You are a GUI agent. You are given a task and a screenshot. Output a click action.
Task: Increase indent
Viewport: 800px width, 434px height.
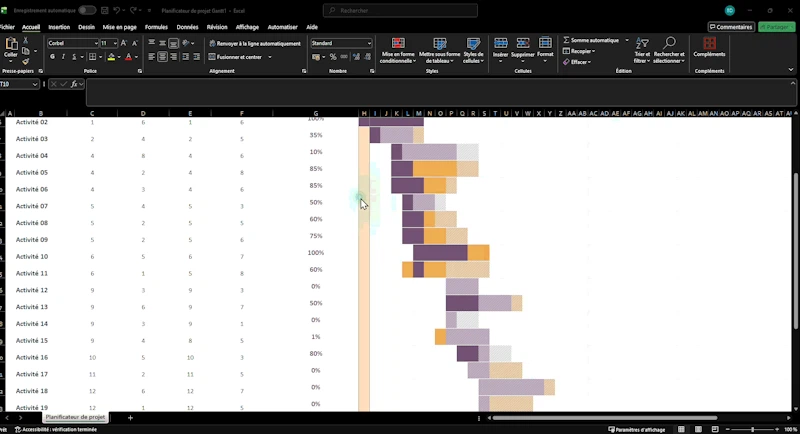click(196, 57)
